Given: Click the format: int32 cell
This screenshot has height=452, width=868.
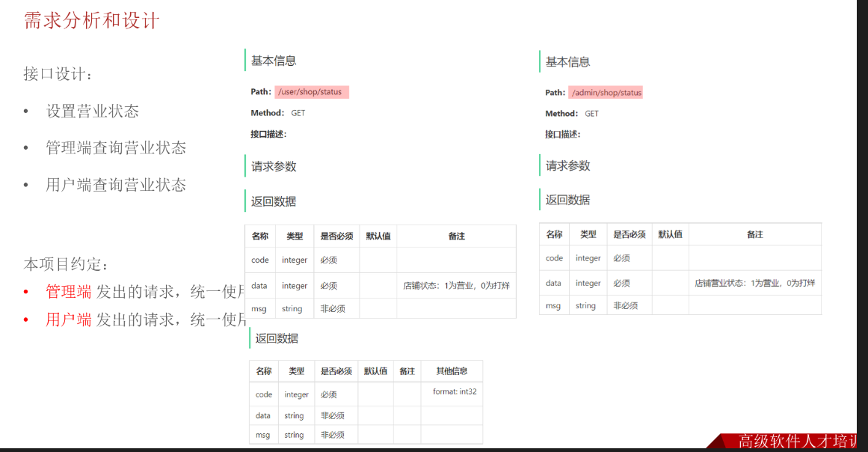Looking at the screenshot, I should point(452,394).
